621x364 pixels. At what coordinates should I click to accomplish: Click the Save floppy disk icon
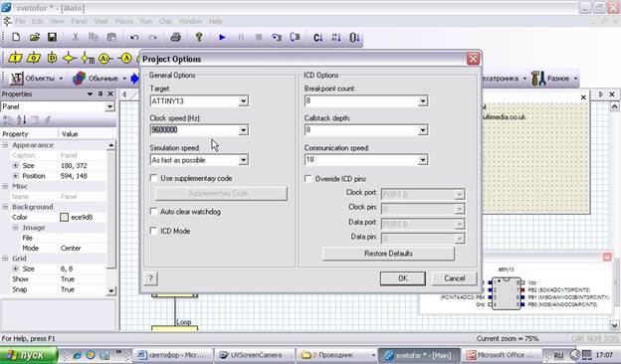point(52,37)
